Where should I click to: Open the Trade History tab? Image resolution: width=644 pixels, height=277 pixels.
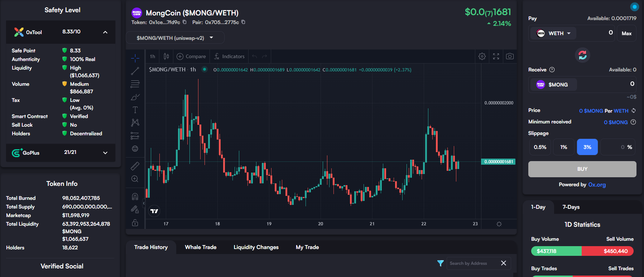pos(151,247)
